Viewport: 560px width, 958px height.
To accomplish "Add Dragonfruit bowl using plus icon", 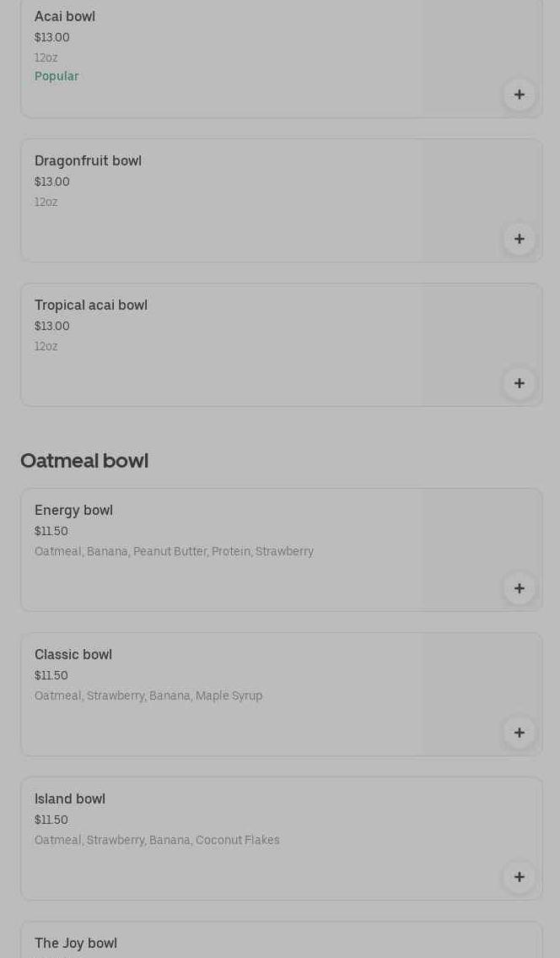I will pyautogui.click(x=520, y=239).
